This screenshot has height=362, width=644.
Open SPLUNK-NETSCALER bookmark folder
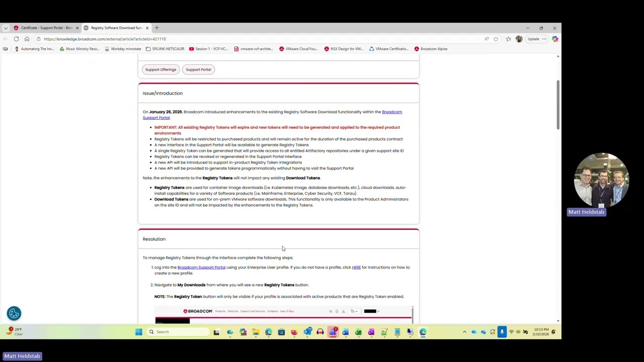pyautogui.click(x=165, y=49)
